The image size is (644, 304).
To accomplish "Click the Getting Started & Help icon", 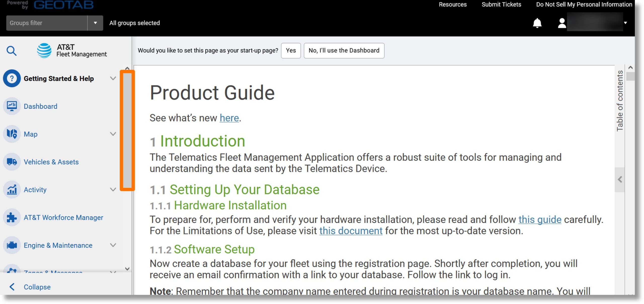I will click(12, 78).
